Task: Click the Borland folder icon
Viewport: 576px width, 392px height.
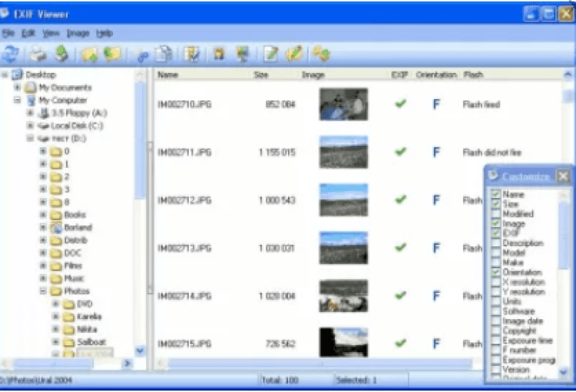Action: click(x=56, y=228)
